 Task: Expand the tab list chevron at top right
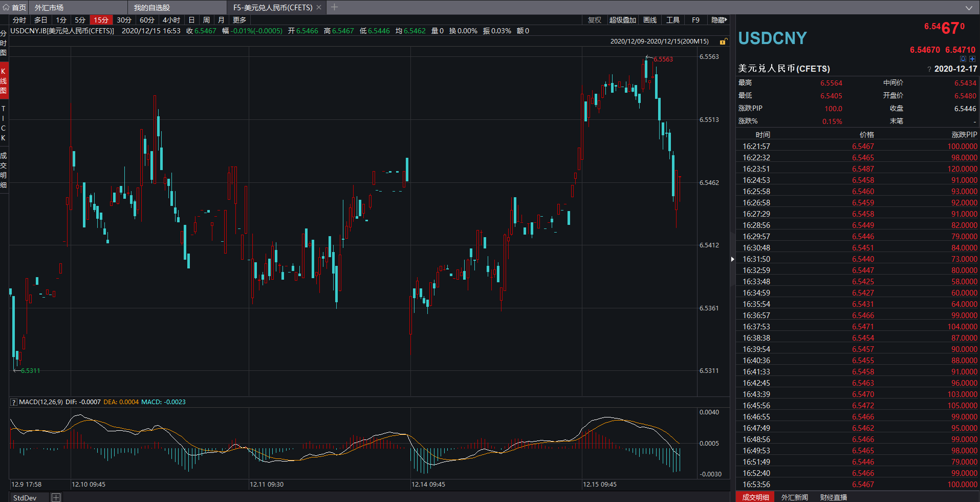[x=969, y=8]
